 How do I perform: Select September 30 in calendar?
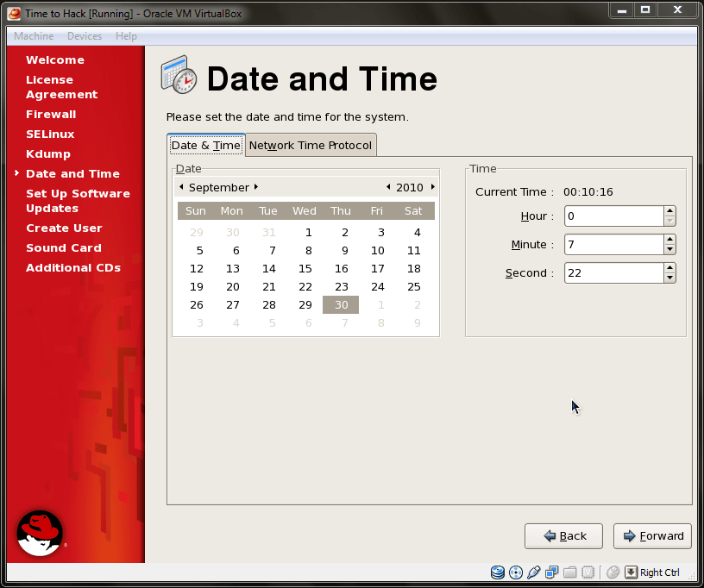point(341,305)
